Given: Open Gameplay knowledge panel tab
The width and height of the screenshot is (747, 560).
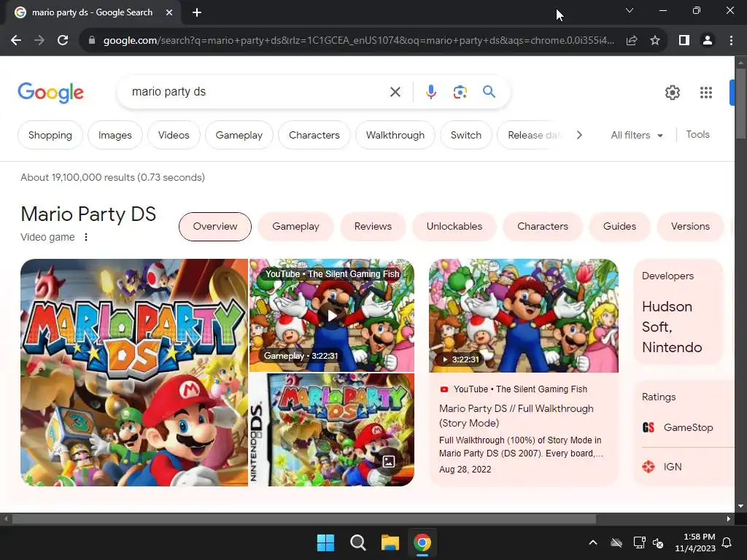Looking at the screenshot, I should point(296,227).
